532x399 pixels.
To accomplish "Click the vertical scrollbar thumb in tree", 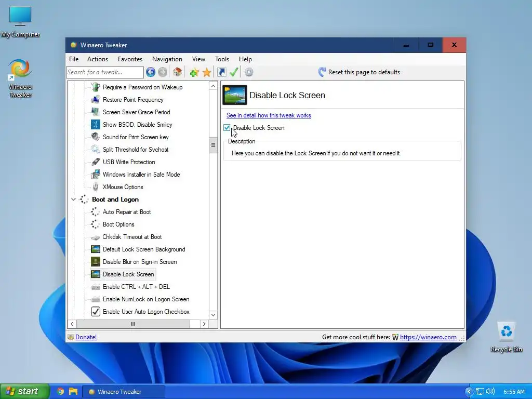I will click(213, 145).
